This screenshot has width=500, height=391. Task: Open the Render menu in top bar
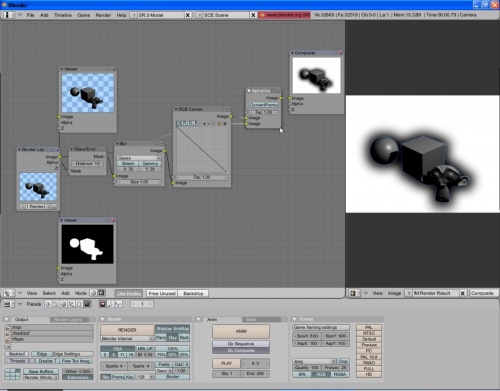pyautogui.click(x=103, y=15)
